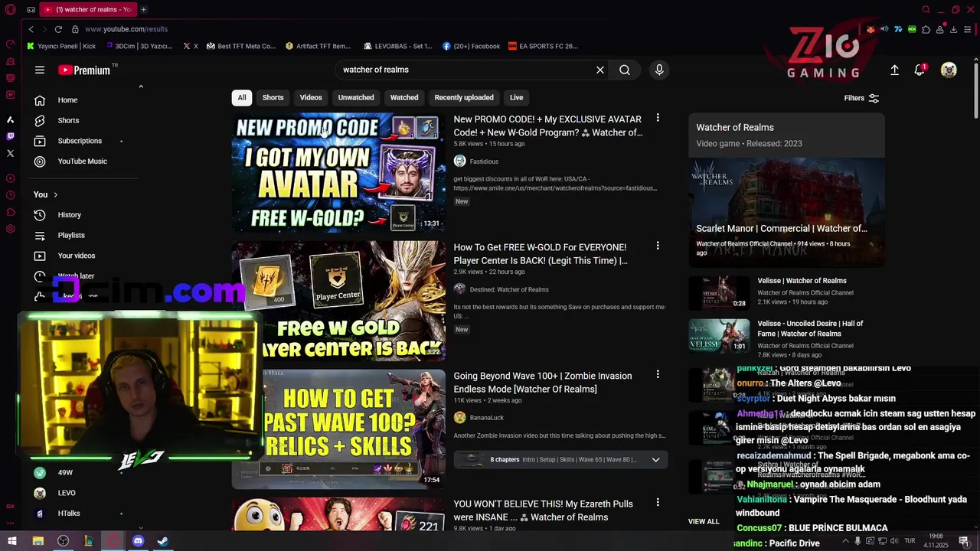The image size is (980, 551).
Task: Click VIEW ALL in game panel
Action: coord(704,522)
